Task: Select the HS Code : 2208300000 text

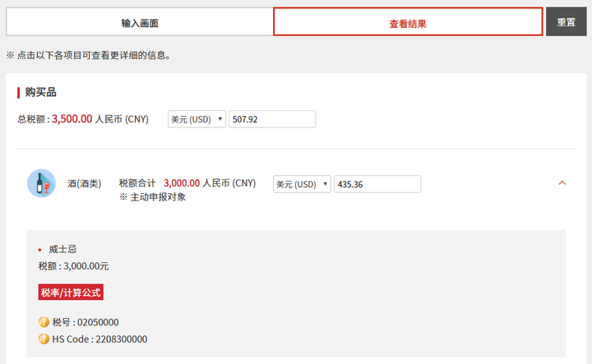Action: click(99, 339)
